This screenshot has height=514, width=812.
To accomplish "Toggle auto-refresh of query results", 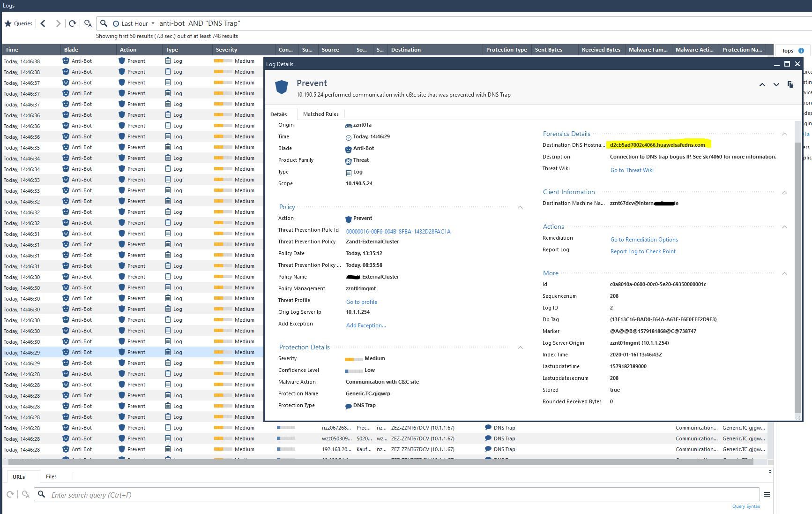I will pos(88,23).
